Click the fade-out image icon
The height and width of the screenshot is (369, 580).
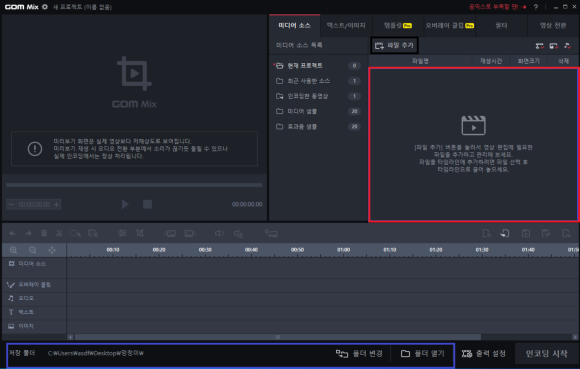click(x=189, y=233)
